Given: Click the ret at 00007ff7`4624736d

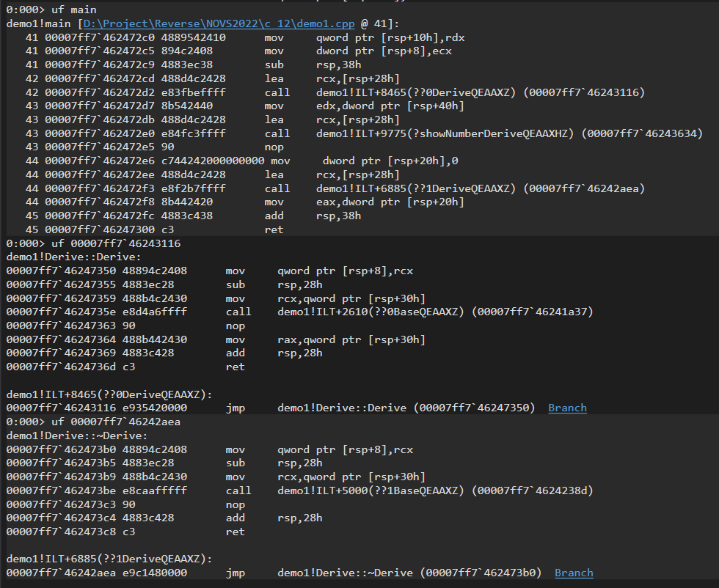Looking at the screenshot, I should click(x=236, y=367).
